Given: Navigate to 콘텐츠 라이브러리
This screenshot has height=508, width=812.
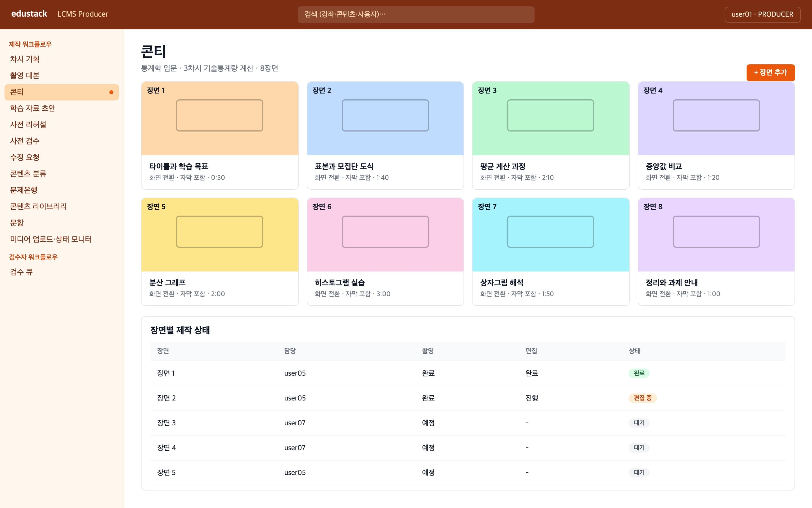Looking at the screenshot, I should (62, 206).
